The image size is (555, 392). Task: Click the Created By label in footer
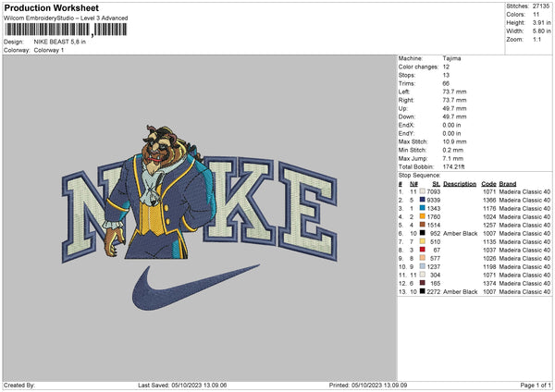point(19,386)
